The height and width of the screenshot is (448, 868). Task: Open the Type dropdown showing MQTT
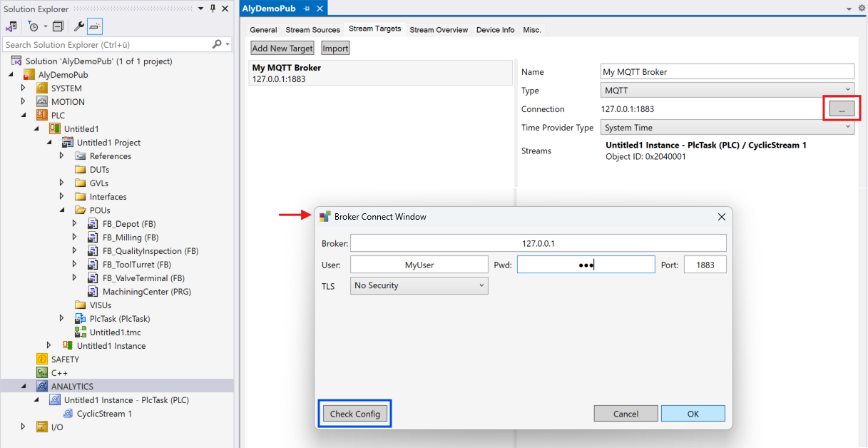(727, 90)
